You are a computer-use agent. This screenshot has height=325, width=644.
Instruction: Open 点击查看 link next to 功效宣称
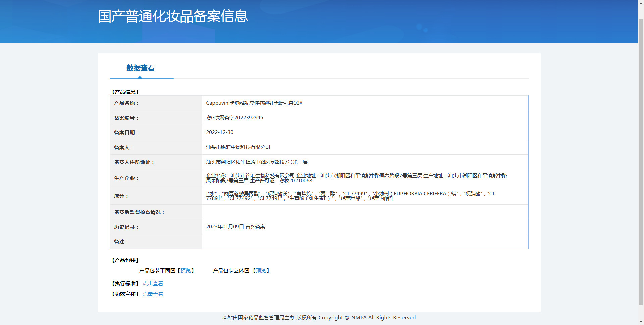point(153,294)
